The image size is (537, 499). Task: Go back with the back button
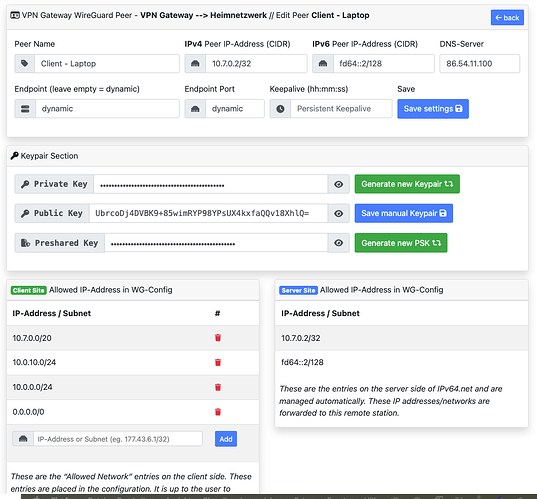507,17
